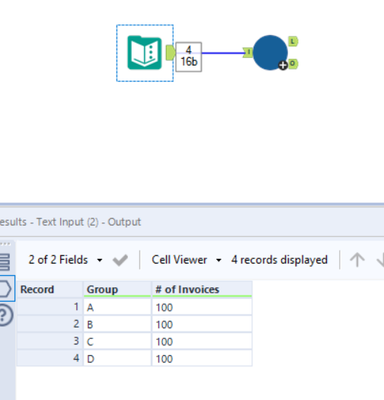Select the invoices cell in row D

(202, 358)
